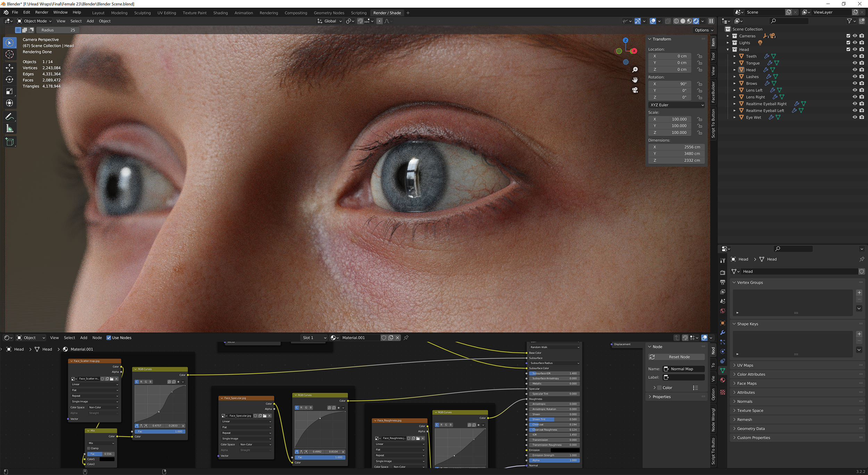
Task: Open Object Mode dropdown
Action: coord(34,21)
